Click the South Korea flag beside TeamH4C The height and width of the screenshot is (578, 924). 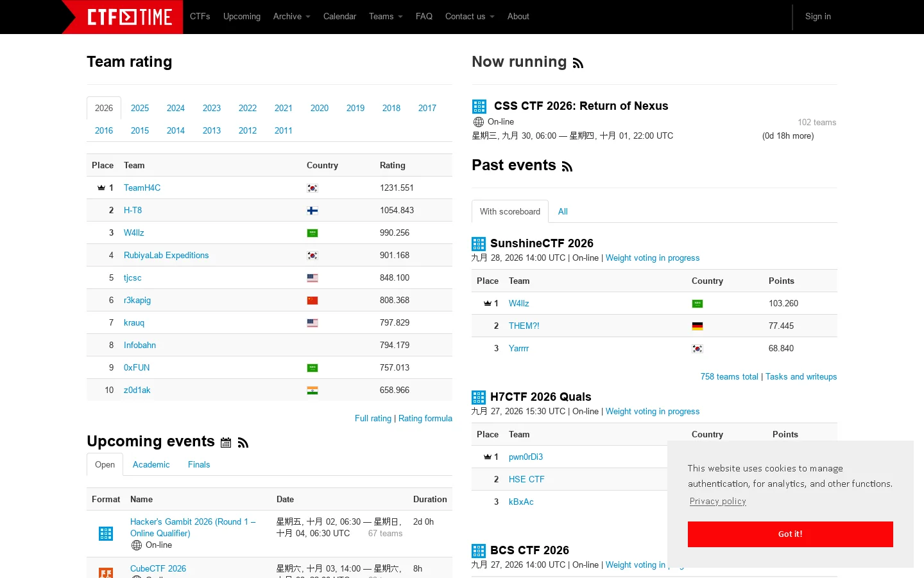pos(312,188)
